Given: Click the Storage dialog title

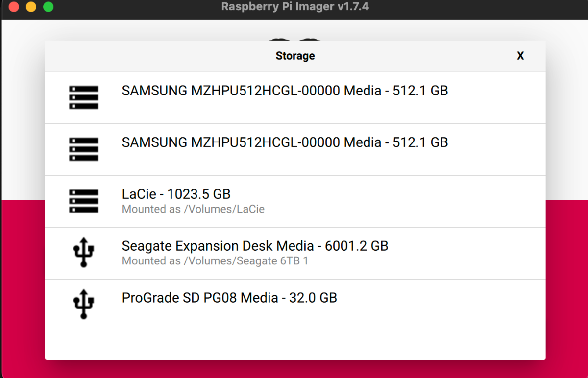Looking at the screenshot, I should (295, 56).
